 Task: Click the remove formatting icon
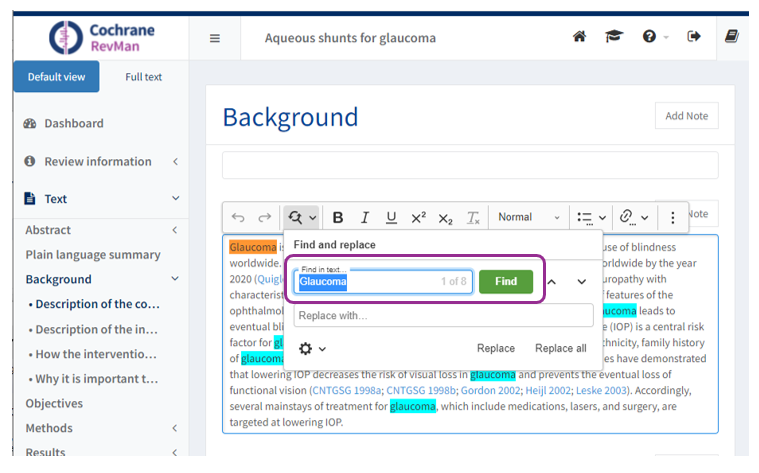coord(473,217)
